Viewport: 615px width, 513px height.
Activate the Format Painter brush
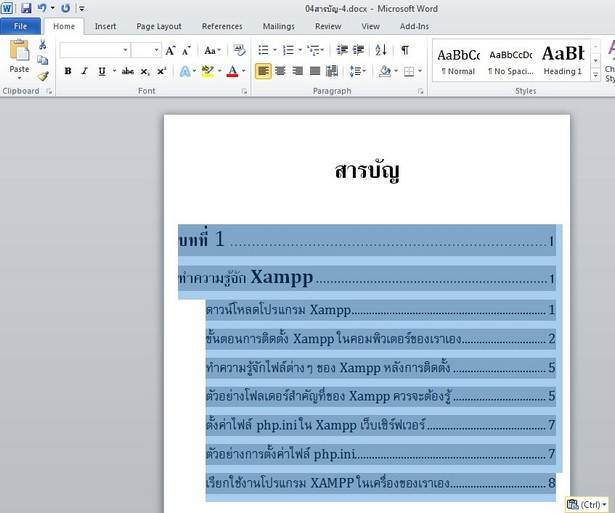(43, 76)
